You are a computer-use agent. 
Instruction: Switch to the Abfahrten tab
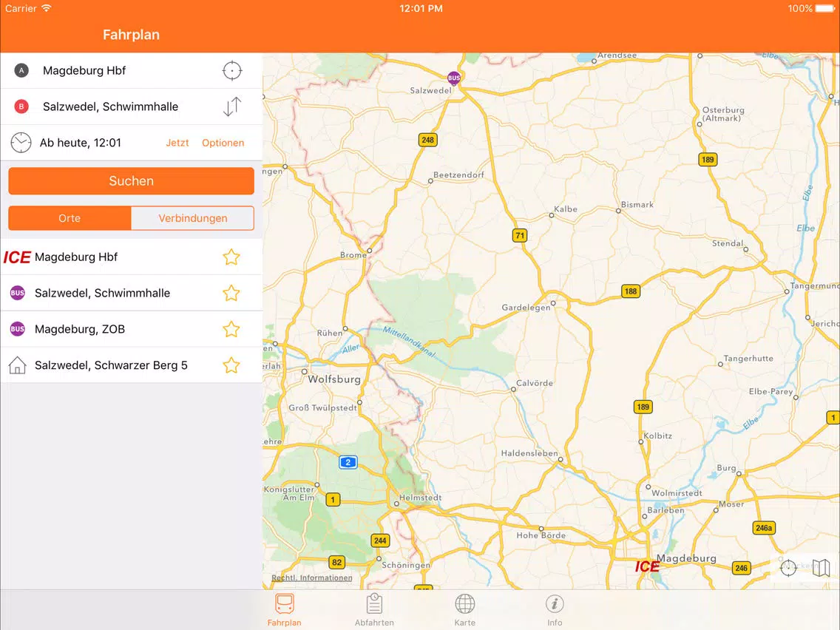[374, 609]
